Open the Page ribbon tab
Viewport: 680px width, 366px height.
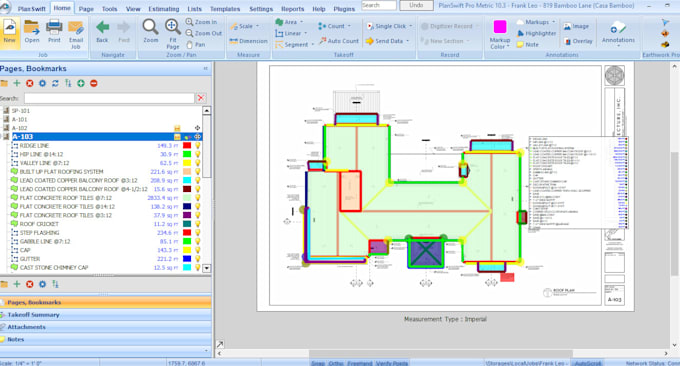point(86,9)
